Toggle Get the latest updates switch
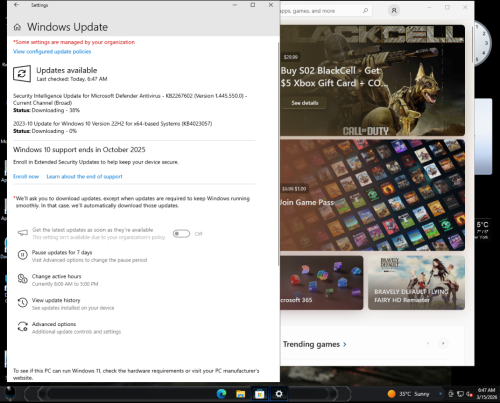 click(x=181, y=234)
